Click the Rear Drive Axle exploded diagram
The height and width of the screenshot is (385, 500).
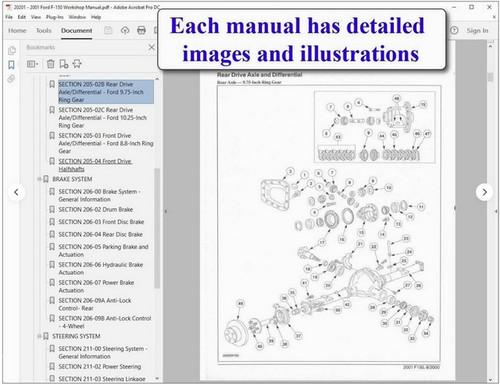pyautogui.click(x=329, y=224)
